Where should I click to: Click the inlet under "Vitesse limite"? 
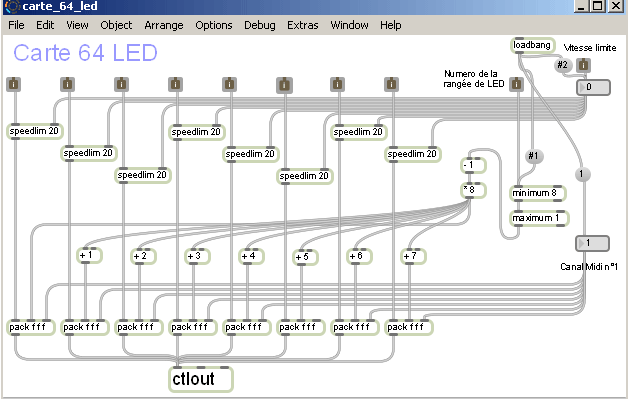click(584, 64)
